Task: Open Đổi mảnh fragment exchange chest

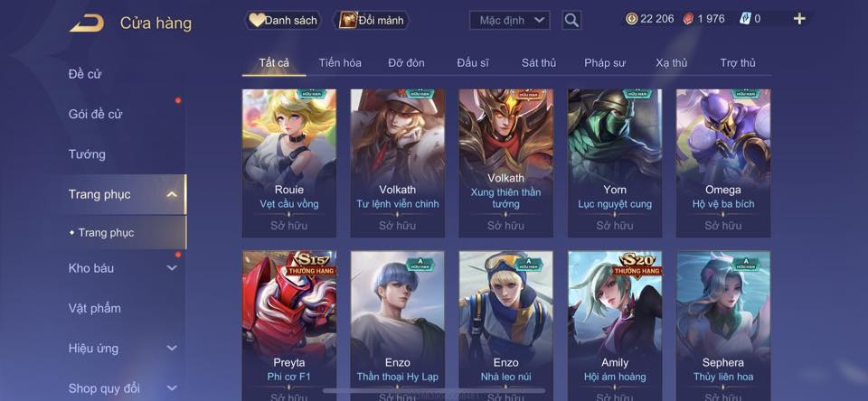Action: click(x=372, y=21)
